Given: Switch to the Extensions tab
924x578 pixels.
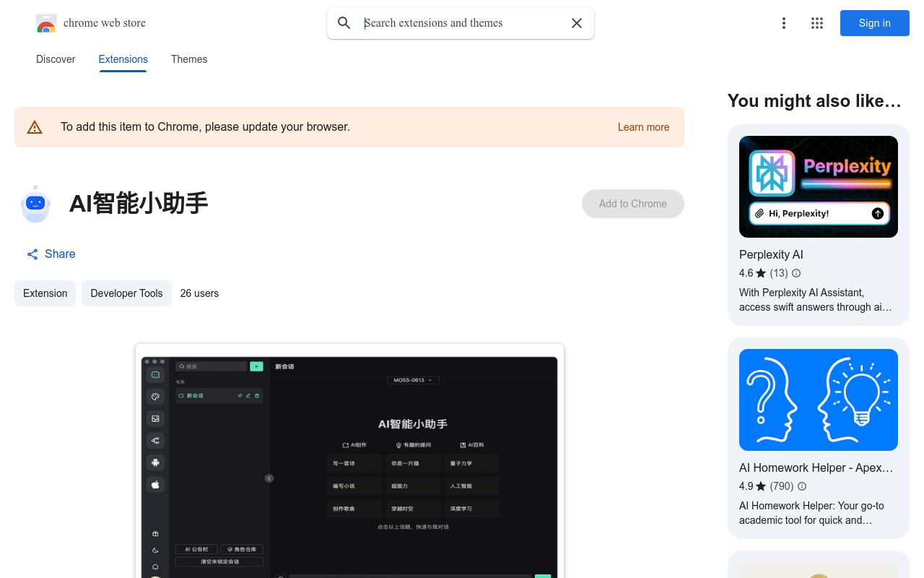Looking at the screenshot, I should (123, 59).
